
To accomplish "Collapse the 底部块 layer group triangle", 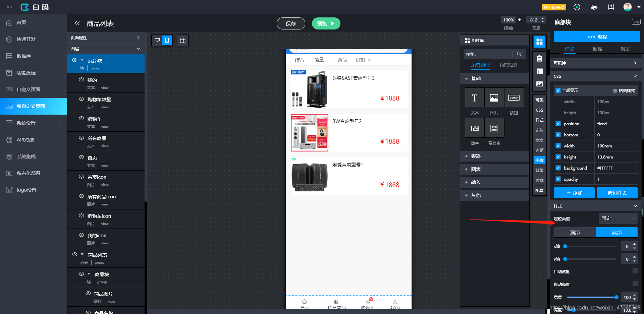I will tap(82, 60).
